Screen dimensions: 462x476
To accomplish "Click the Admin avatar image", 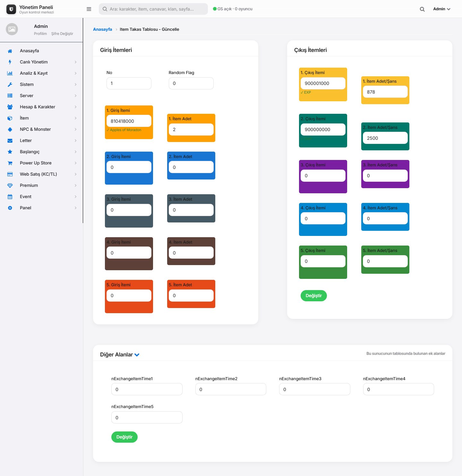I will pyautogui.click(x=12, y=29).
